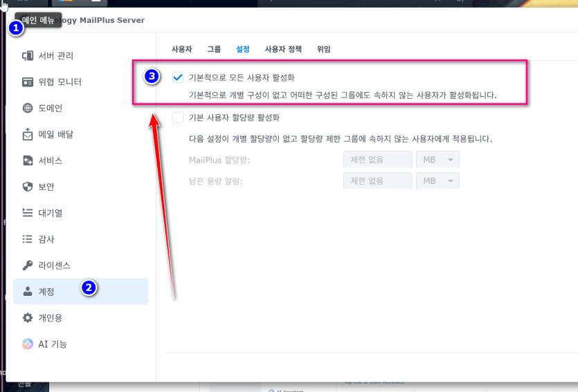Image resolution: width=578 pixels, height=392 pixels.
Task: Select the 서비스 icon in sidebar
Action: pyautogui.click(x=28, y=160)
